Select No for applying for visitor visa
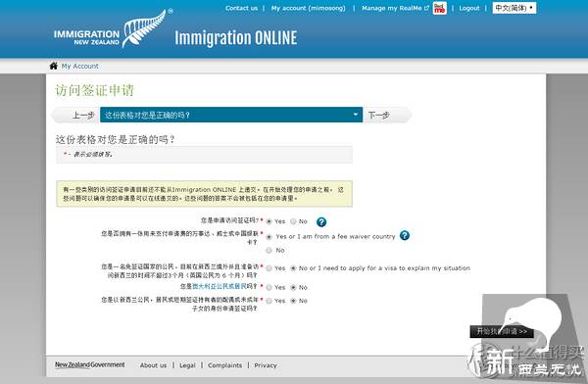The height and width of the screenshot is (384, 588). (293, 221)
